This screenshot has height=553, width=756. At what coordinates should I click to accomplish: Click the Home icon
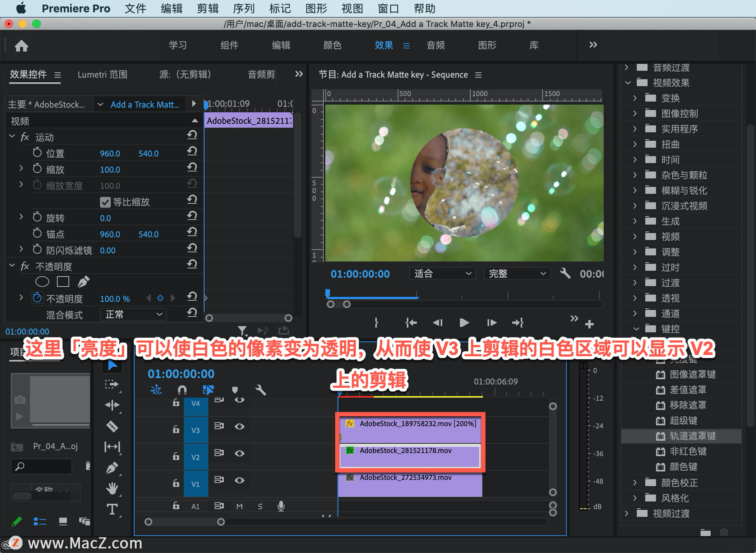21,46
